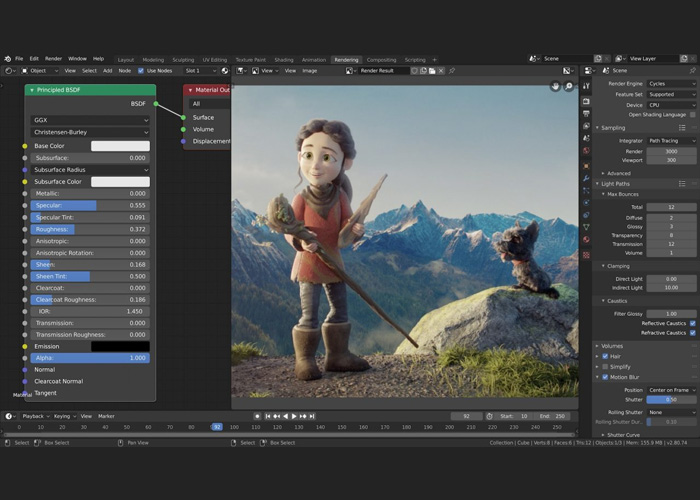Open the Render properties tab icon
Screen dimensions: 700x500
tap(586, 102)
